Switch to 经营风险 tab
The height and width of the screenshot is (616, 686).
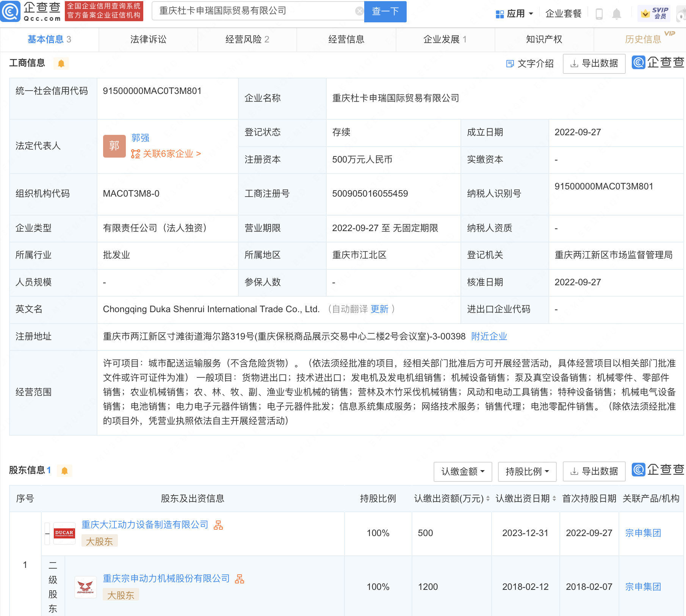pyautogui.click(x=247, y=39)
